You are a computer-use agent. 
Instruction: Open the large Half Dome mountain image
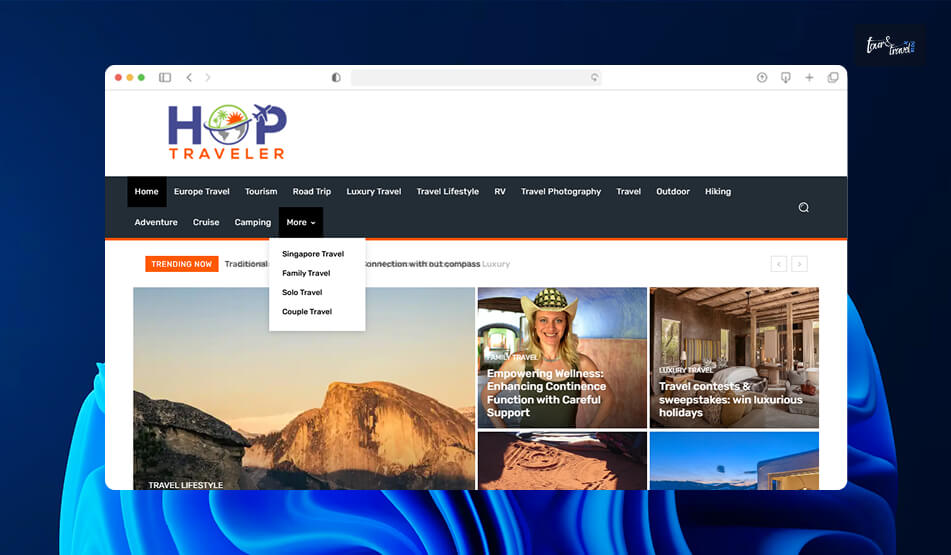[x=304, y=388]
